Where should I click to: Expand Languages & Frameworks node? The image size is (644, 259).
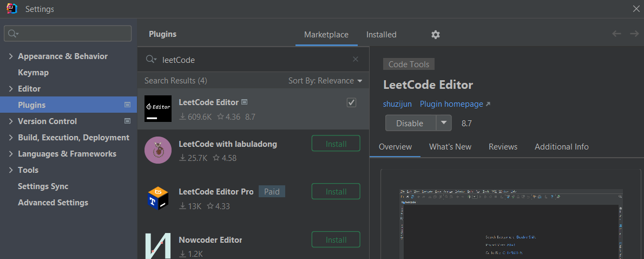tap(11, 154)
